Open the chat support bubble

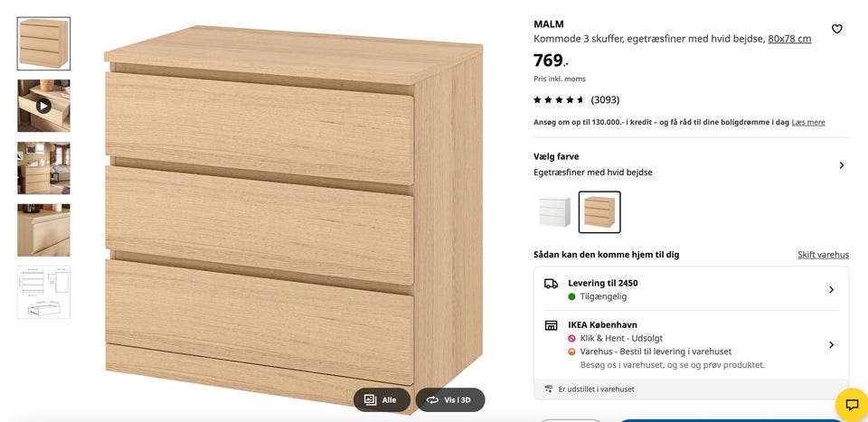852,404
